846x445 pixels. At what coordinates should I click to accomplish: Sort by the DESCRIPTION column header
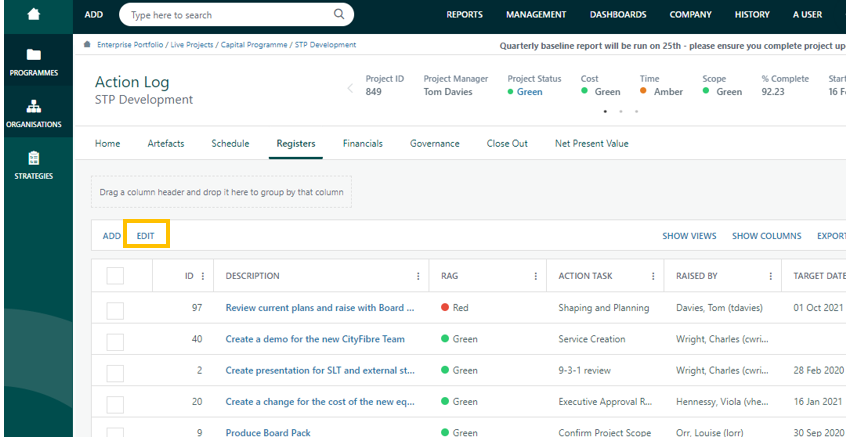coord(253,276)
